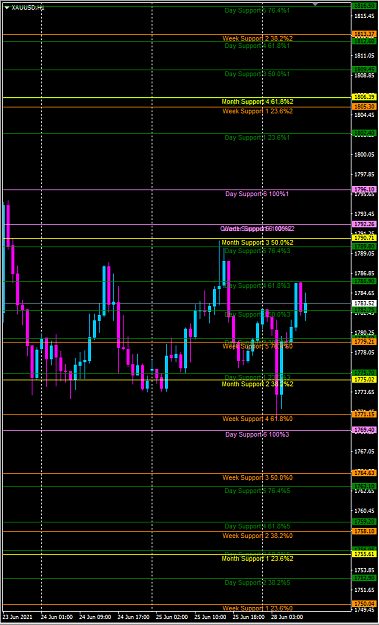
Task: Click the 1800.05 price scale value
Action: pyautogui.click(x=364, y=155)
